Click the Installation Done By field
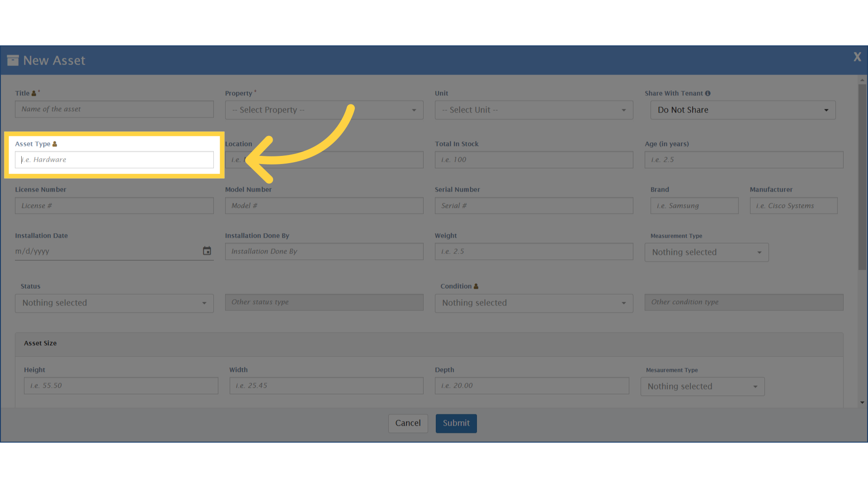The height and width of the screenshot is (488, 868). click(324, 252)
